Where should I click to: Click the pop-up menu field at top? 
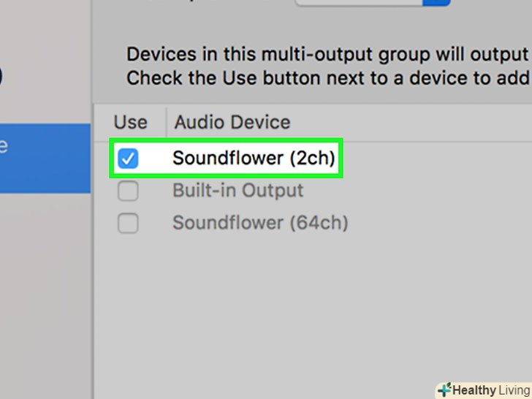(358, 2)
